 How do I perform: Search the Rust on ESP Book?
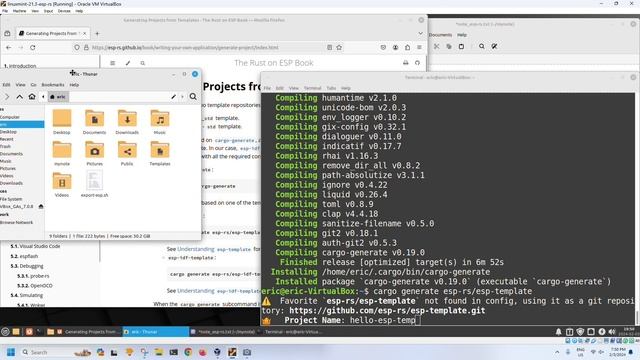(142, 63)
